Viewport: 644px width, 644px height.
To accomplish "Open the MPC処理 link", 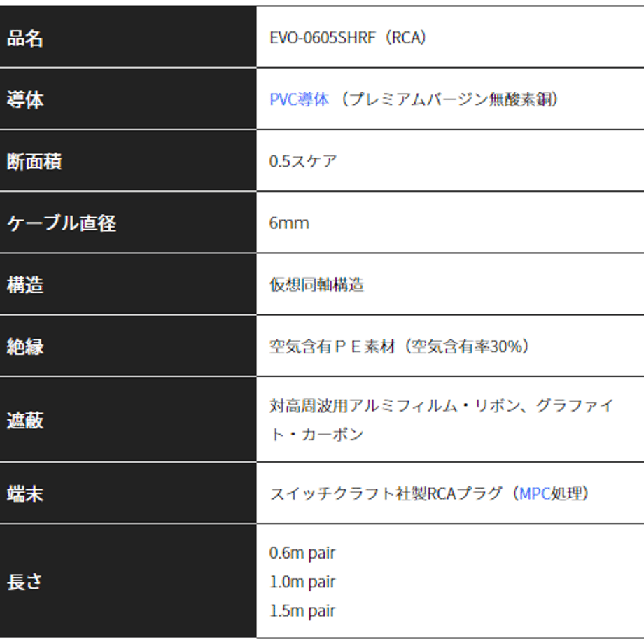I will point(551,493).
